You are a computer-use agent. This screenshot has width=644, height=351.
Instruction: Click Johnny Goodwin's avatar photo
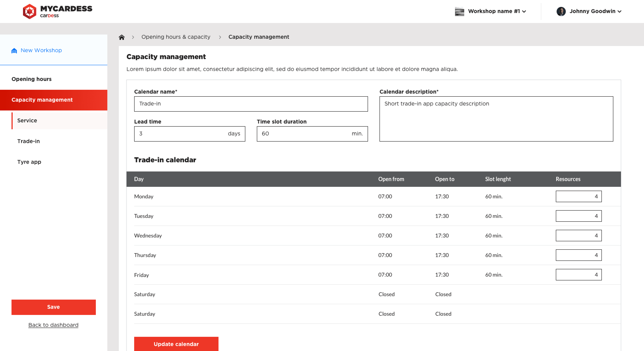click(x=561, y=12)
